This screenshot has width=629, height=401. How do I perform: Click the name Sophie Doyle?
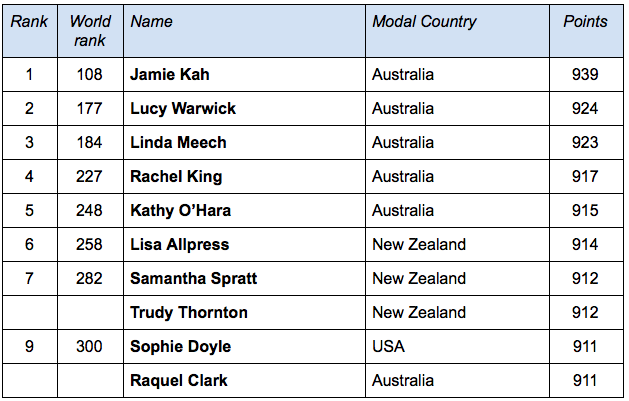(180, 347)
